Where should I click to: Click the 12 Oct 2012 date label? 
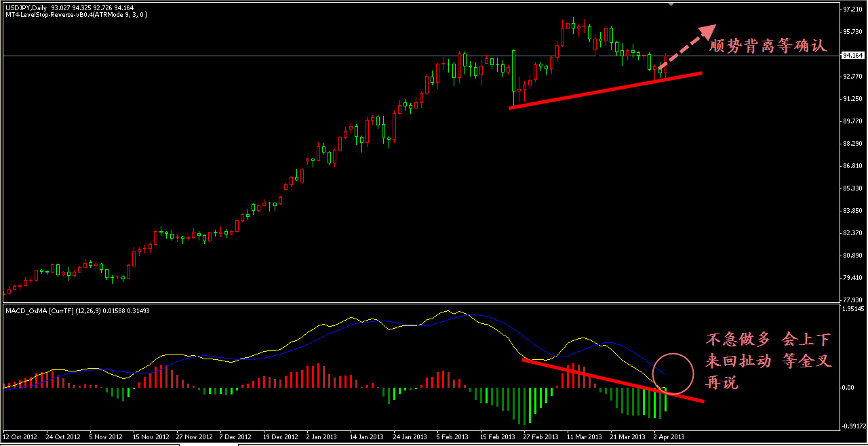[x=21, y=437]
